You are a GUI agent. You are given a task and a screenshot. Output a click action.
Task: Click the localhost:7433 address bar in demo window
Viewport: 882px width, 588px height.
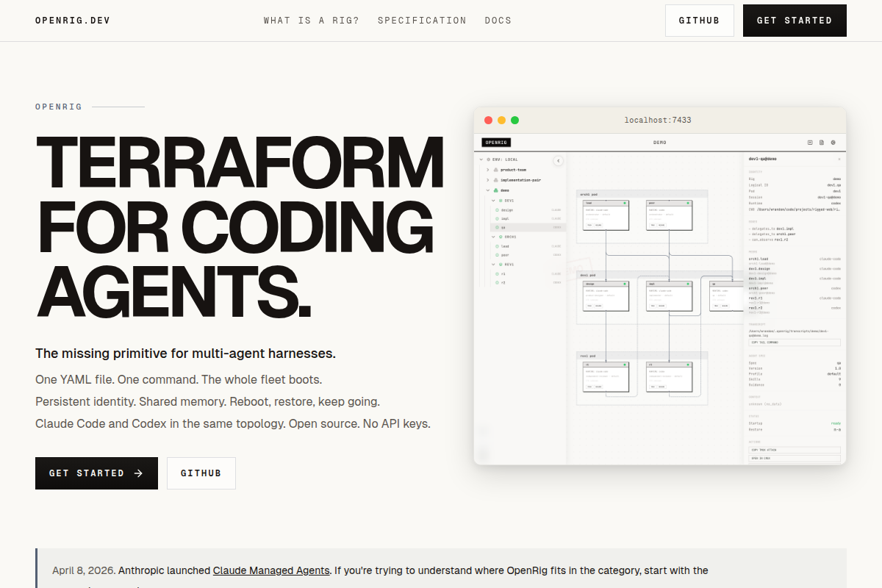(x=658, y=121)
